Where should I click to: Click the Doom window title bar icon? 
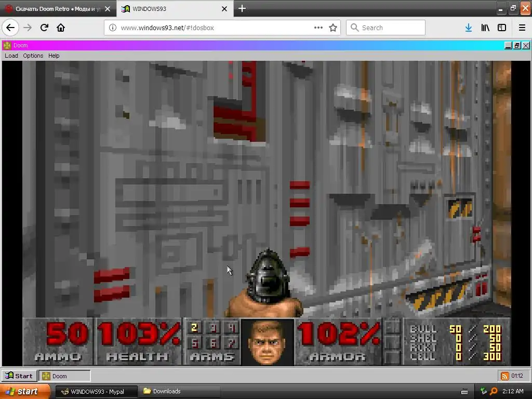coord(7,45)
